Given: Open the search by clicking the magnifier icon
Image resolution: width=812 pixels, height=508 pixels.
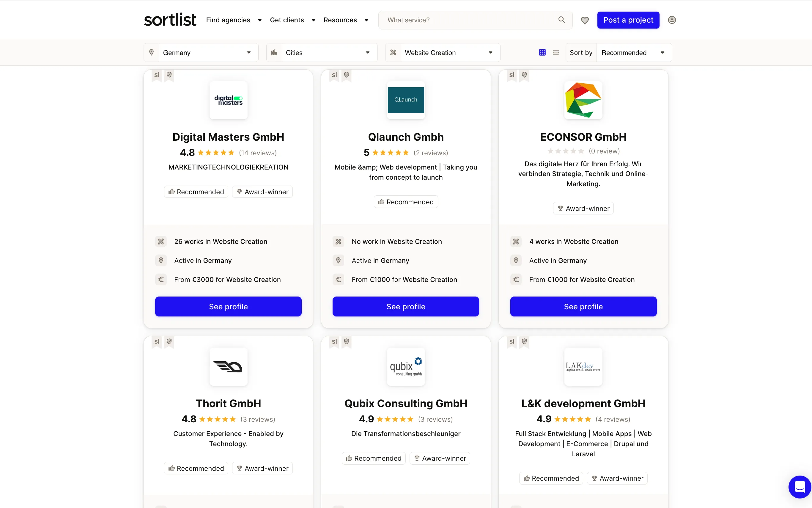Looking at the screenshot, I should [562, 20].
